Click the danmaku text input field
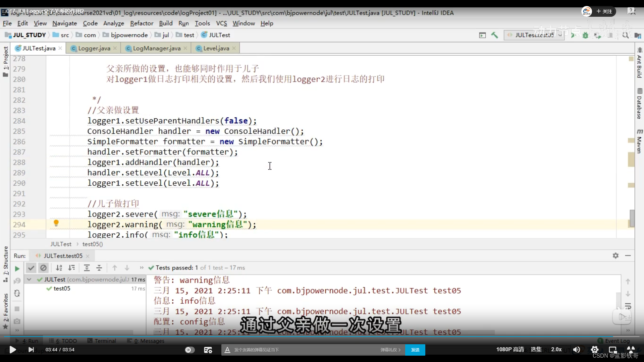Screen dimensions: 644x362 coord(302,350)
